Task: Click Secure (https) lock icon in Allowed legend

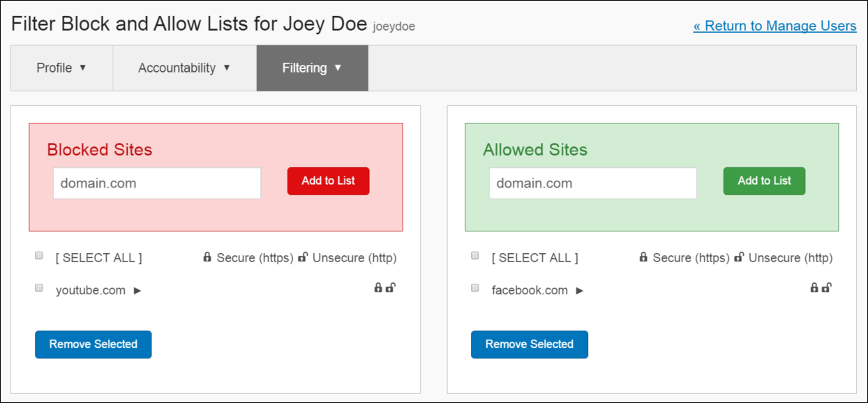Action: tap(643, 257)
